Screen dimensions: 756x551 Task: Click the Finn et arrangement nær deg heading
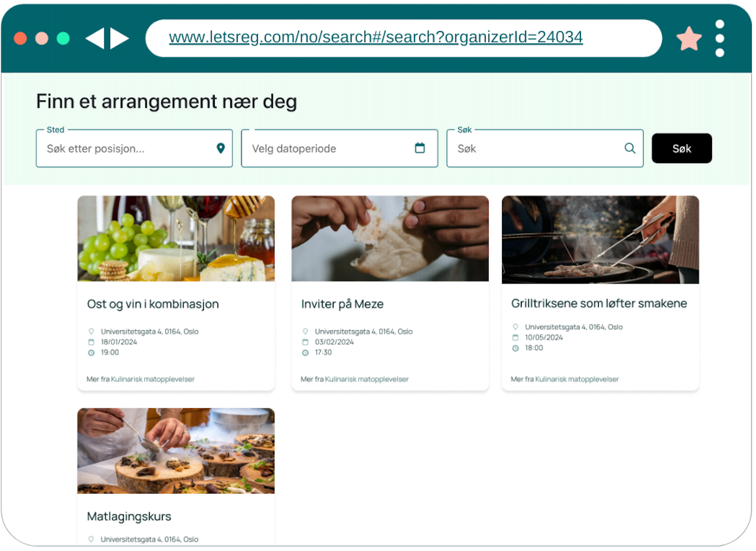coord(166,102)
